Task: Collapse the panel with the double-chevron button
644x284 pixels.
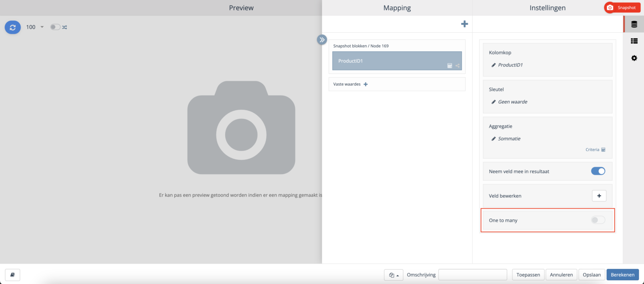Action: [322, 40]
